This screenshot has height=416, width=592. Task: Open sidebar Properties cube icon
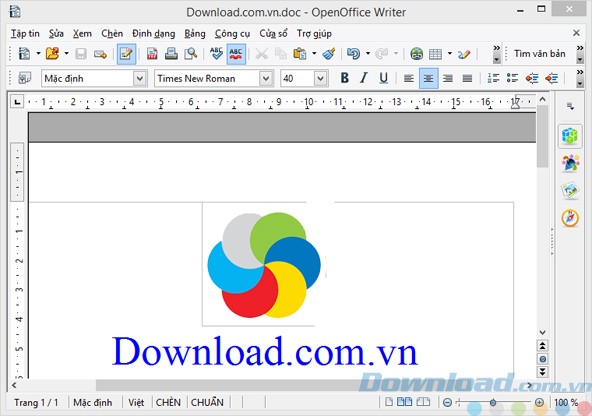pyautogui.click(x=570, y=136)
